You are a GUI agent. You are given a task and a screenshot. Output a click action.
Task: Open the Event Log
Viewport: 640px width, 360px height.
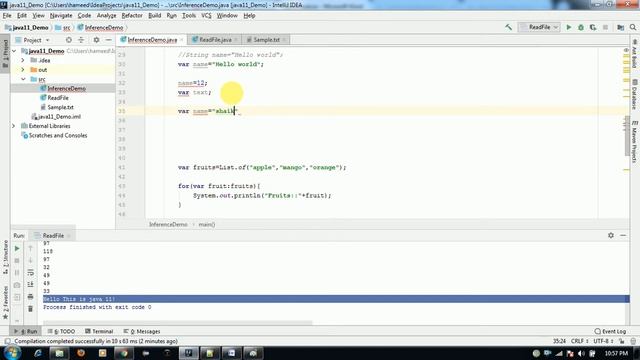[x=610, y=331]
